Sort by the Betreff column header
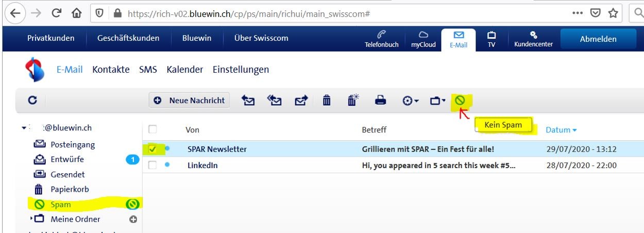The width and height of the screenshot is (644, 233). 374,130
